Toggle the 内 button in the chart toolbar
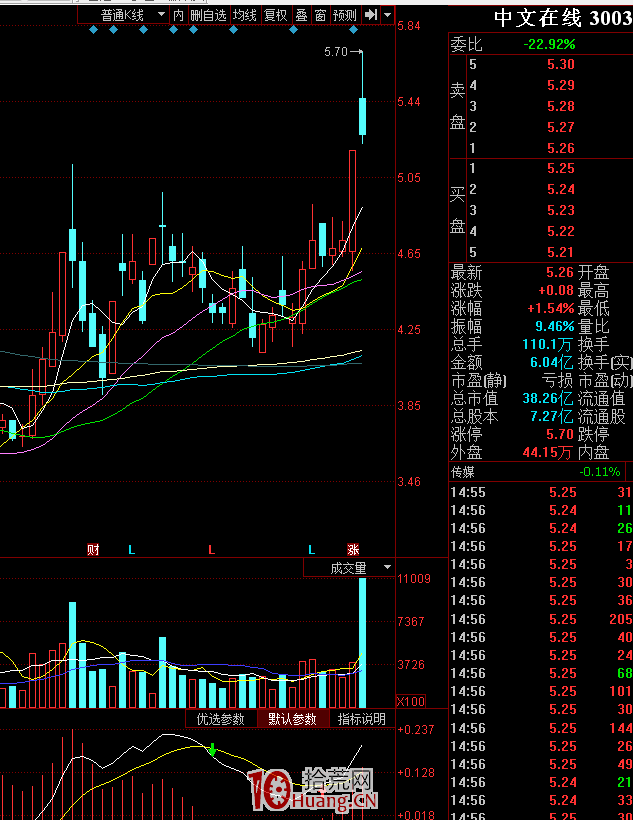633x820 pixels. [178, 15]
